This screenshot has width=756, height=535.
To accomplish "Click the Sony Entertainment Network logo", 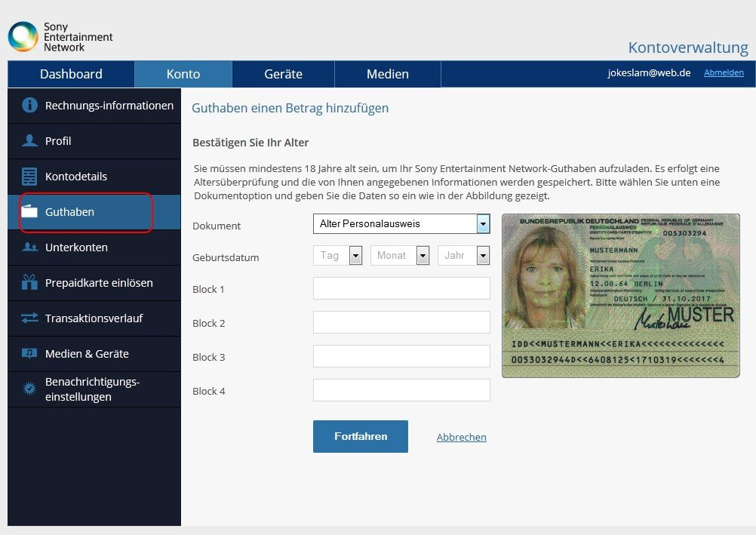I will tap(60, 37).
